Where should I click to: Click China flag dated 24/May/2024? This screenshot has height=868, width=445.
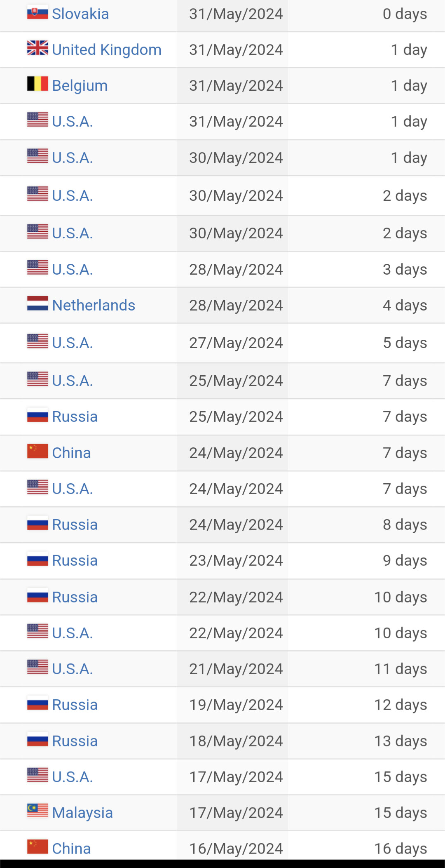coord(37,451)
